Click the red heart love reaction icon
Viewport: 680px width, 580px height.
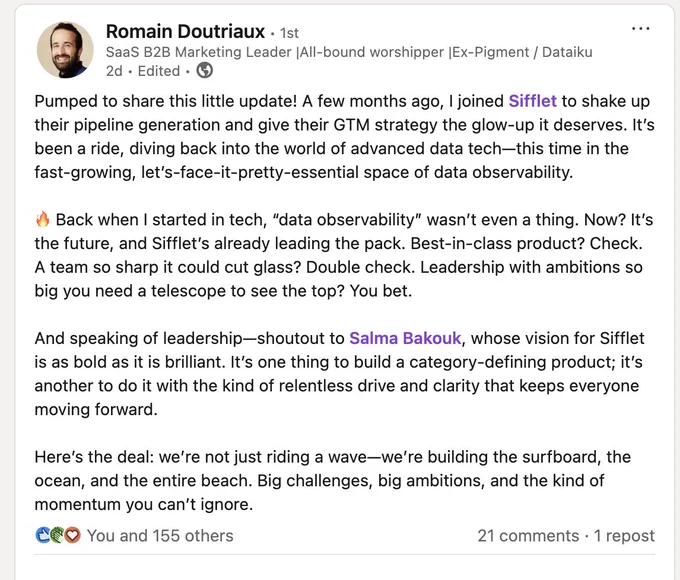coord(72,535)
